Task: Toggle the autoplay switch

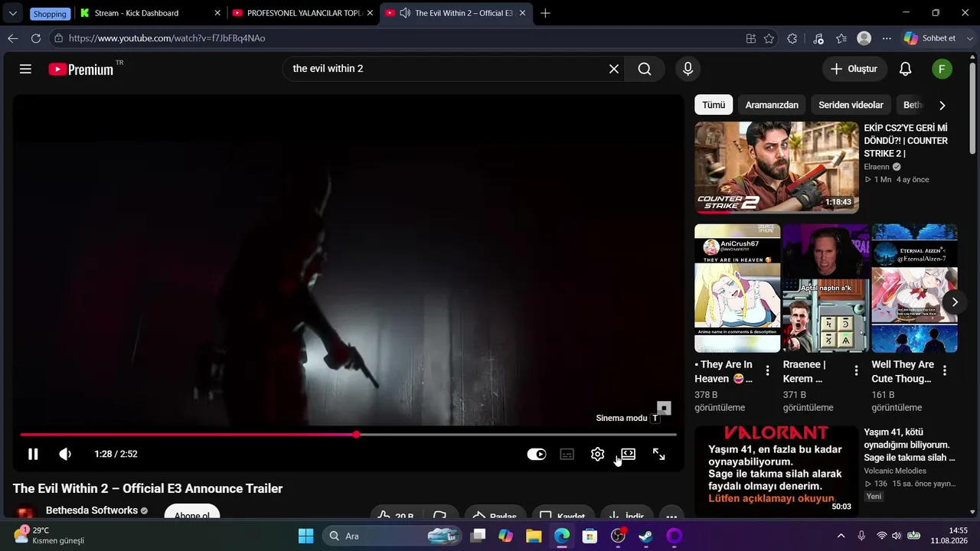Action: coord(537,454)
